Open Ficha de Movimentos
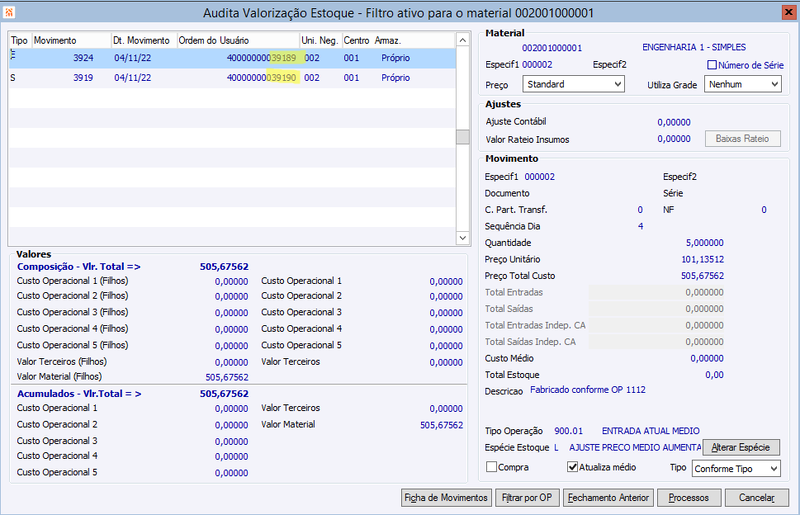Image resolution: width=800 pixels, height=515 pixels. coord(446,498)
